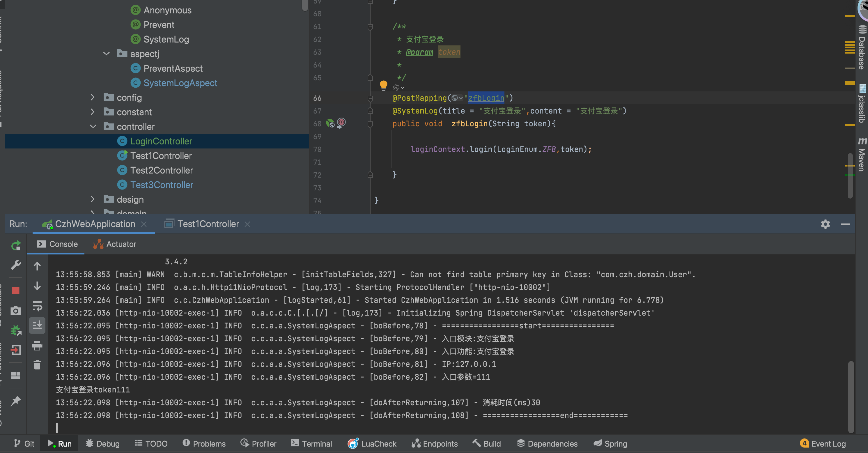Screen dimensions: 868x453
Task: Expand the config folder
Action: pos(93,98)
